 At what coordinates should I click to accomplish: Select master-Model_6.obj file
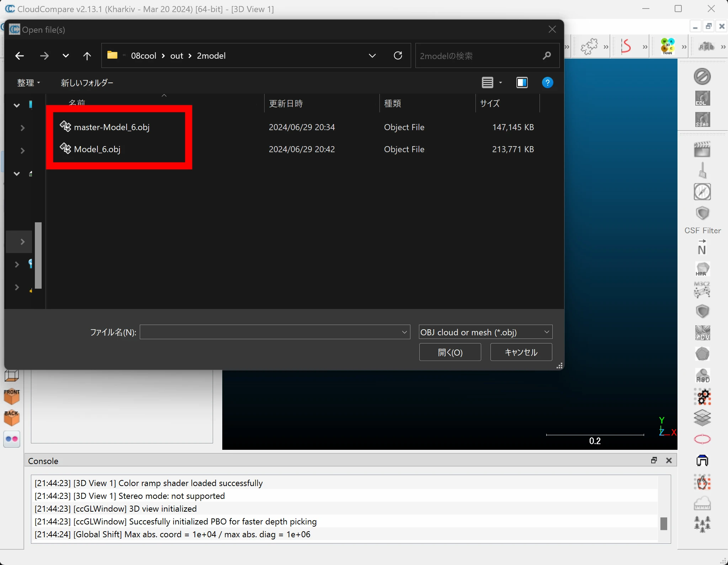(x=111, y=127)
